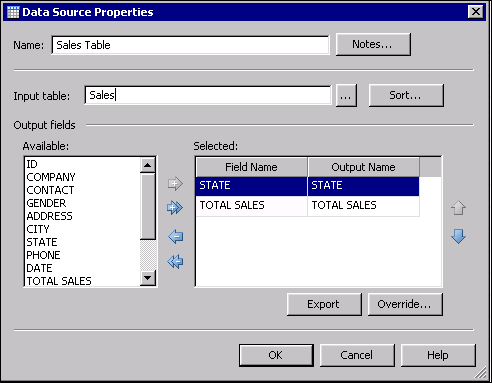The width and height of the screenshot is (492, 383).
Task: Click the dialog resize grip corner
Action: coord(481,373)
